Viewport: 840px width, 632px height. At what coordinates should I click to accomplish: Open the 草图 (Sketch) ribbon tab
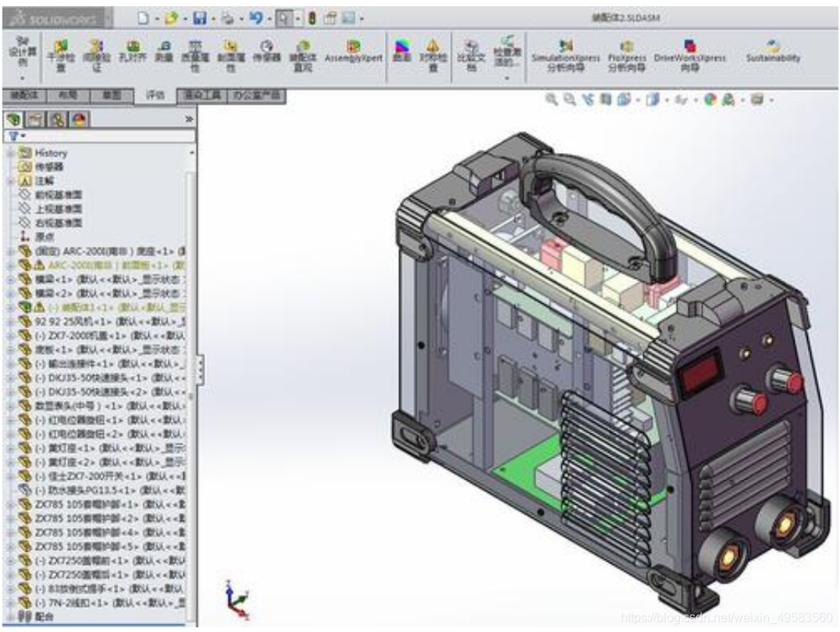[x=112, y=95]
